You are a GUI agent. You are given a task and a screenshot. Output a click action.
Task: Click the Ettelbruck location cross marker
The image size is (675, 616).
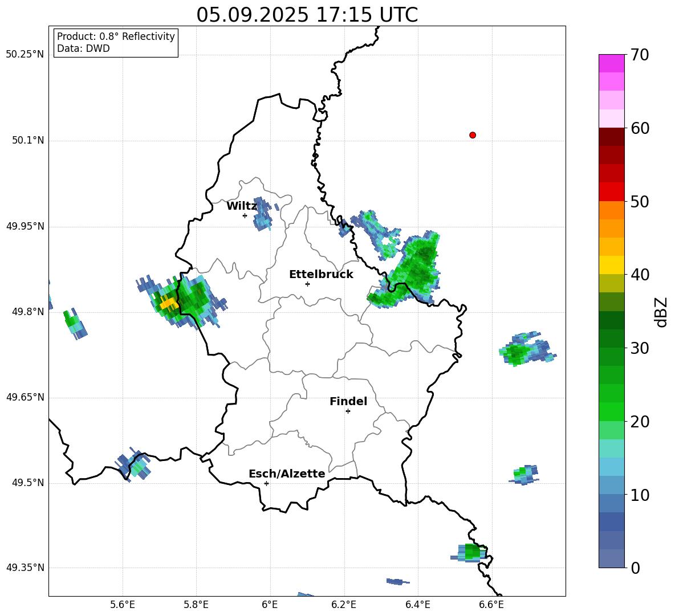307,284
